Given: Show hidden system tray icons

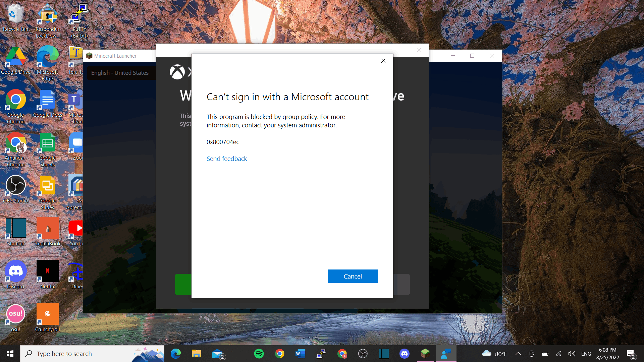Looking at the screenshot, I should coord(518,354).
